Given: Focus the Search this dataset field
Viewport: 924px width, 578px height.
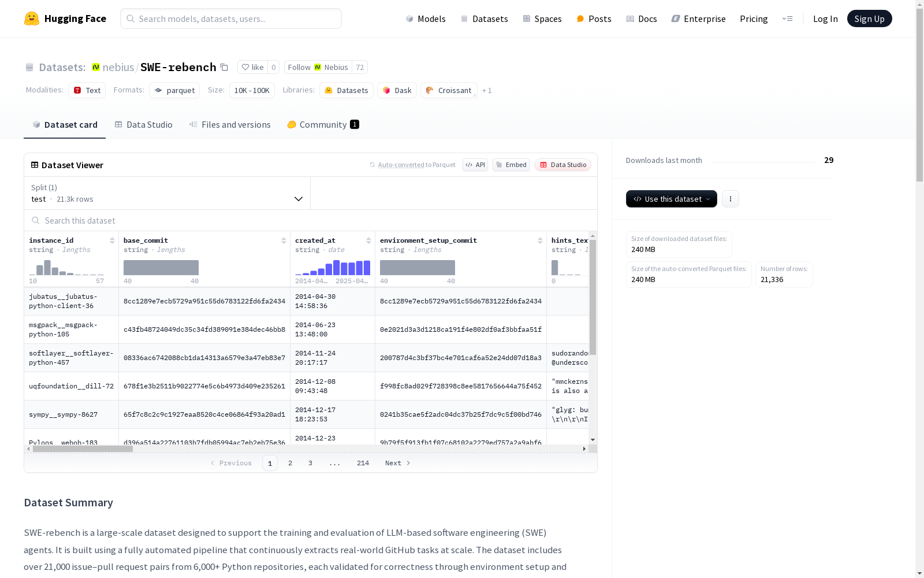Looking at the screenshot, I should (311, 220).
